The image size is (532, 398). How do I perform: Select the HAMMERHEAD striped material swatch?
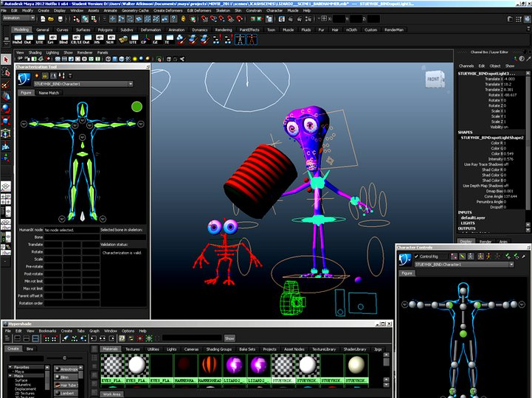pyautogui.click(x=210, y=369)
